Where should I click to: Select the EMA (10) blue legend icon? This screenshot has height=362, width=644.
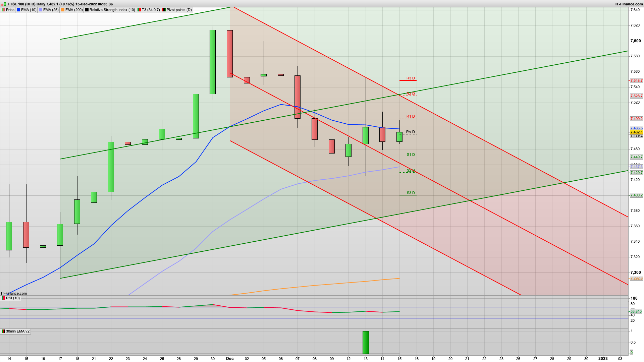pyautogui.click(x=18, y=10)
